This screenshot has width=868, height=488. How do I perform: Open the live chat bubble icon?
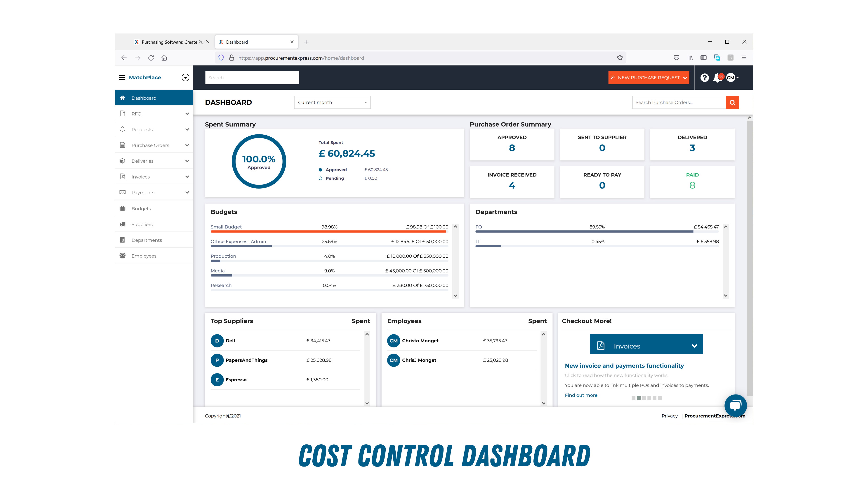736,406
